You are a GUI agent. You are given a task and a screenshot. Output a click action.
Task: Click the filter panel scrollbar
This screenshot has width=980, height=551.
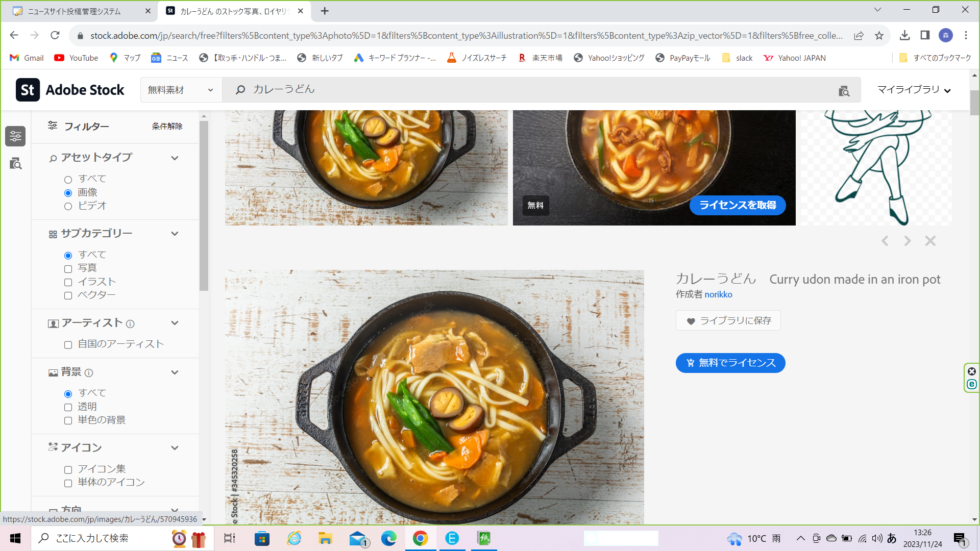[204, 206]
